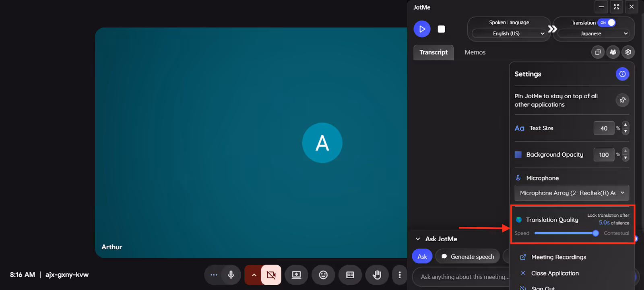The width and height of the screenshot is (644, 290).
Task: Decrease Background Opacity with the down arrow
Action: tap(625, 158)
